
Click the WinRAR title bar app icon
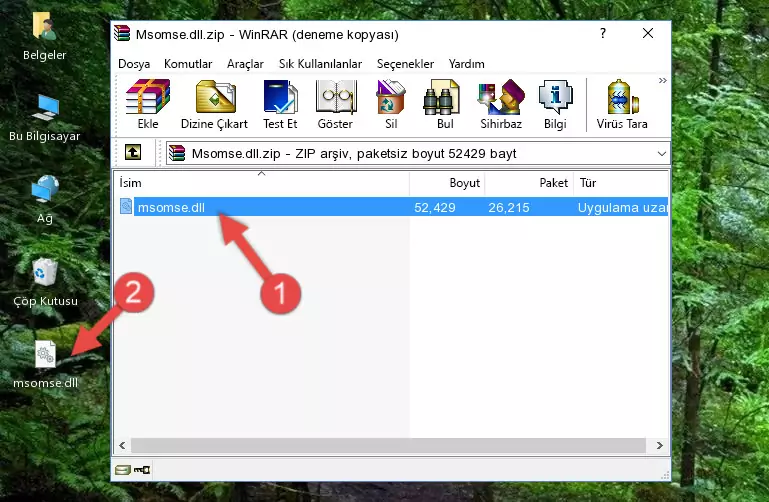pyautogui.click(x=122, y=34)
